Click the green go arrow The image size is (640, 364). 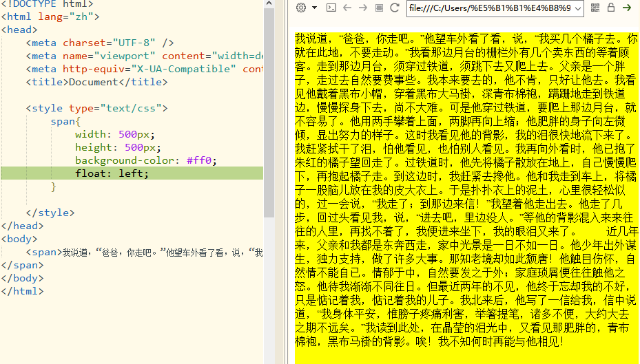[627, 8]
